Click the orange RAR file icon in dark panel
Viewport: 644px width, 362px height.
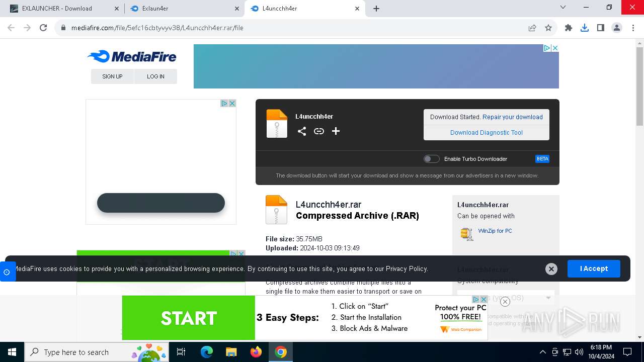tap(277, 124)
